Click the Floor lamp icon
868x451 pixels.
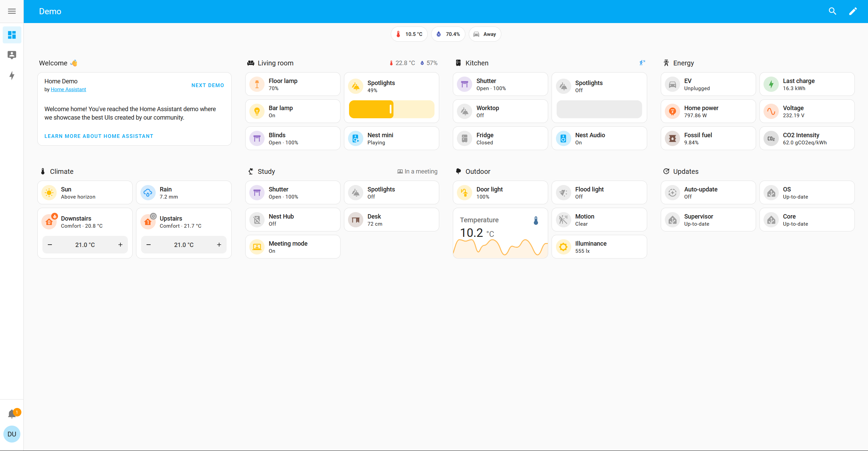tap(257, 84)
